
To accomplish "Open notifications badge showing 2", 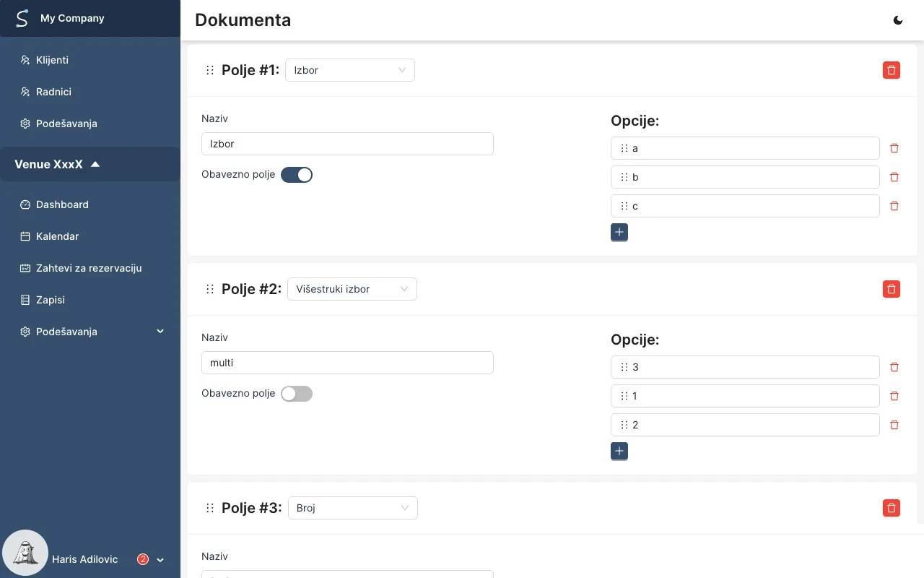I will pyautogui.click(x=143, y=559).
